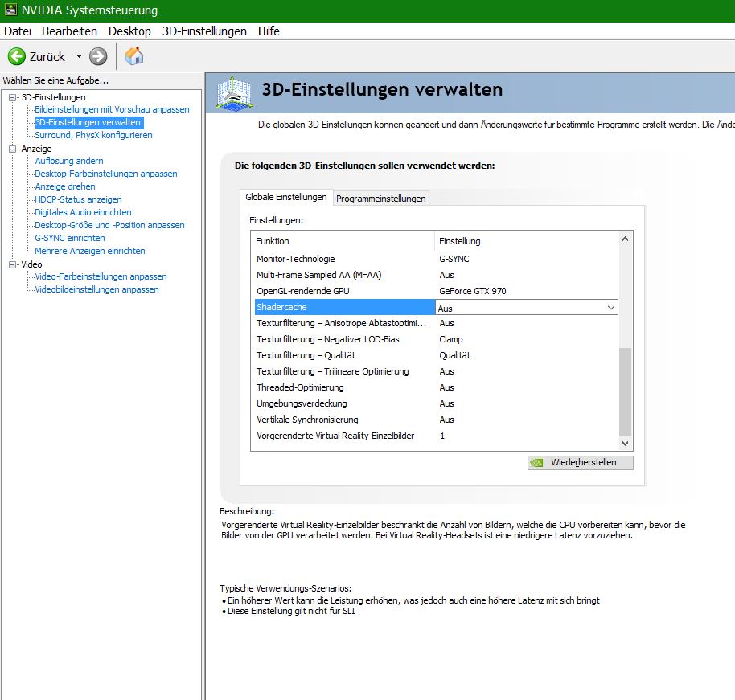Viewport: 735px width, 700px height.
Task: Open HDCP-Status anzeigen
Action: (x=78, y=199)
